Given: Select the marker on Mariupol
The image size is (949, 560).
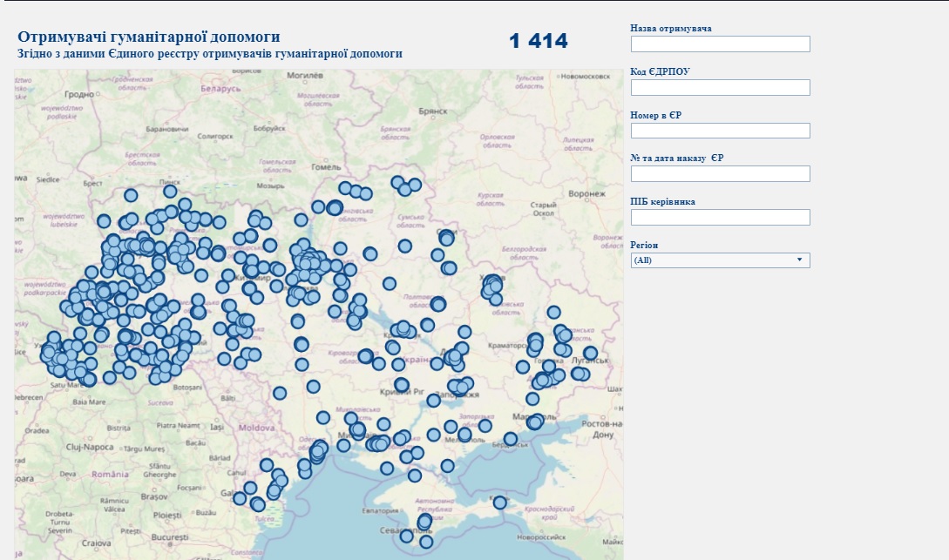Looking at the screenshot, I should click(534, 422).
